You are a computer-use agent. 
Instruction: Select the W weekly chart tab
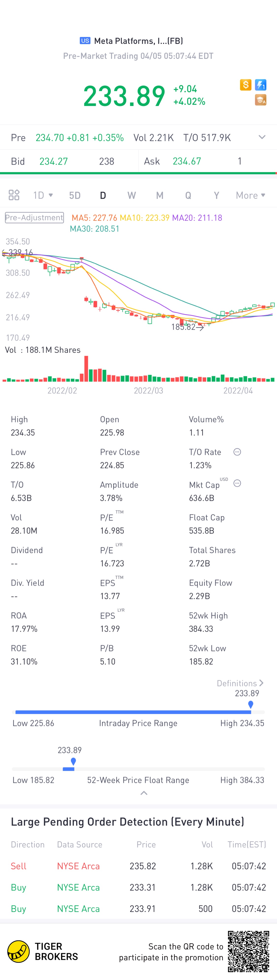tap(131, 195)
